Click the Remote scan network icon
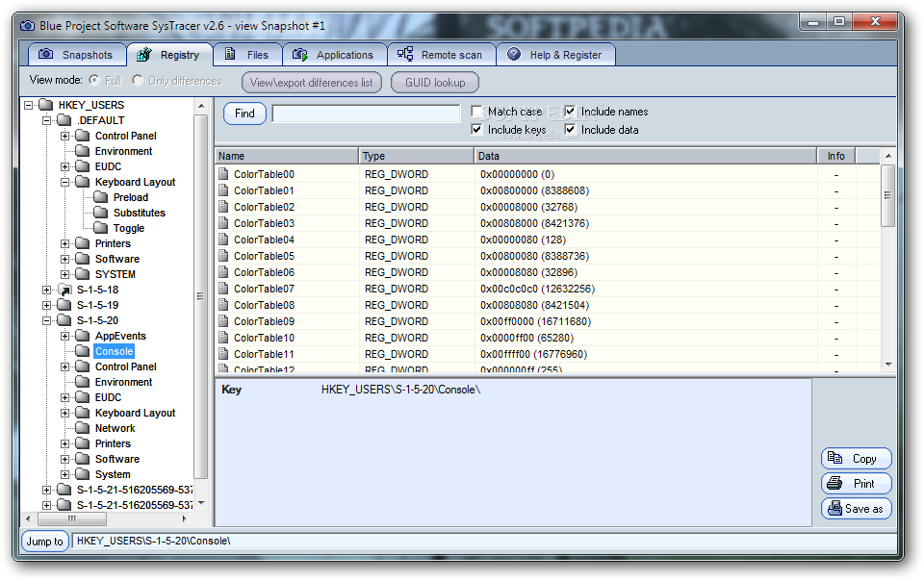Image resolution: width=924 pixels, height=581 pixels. click(405, 54)
